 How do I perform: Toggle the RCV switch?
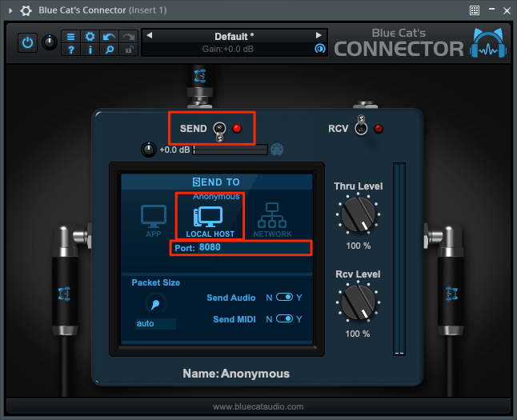[x=361, y=126]
